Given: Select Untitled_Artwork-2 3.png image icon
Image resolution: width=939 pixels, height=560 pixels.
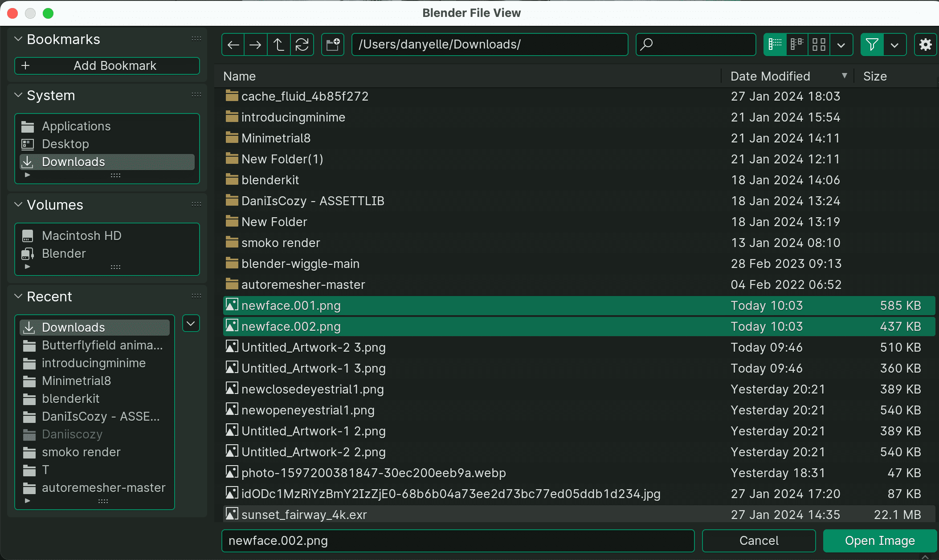Looking at the screenshot, I should point(232,347).
